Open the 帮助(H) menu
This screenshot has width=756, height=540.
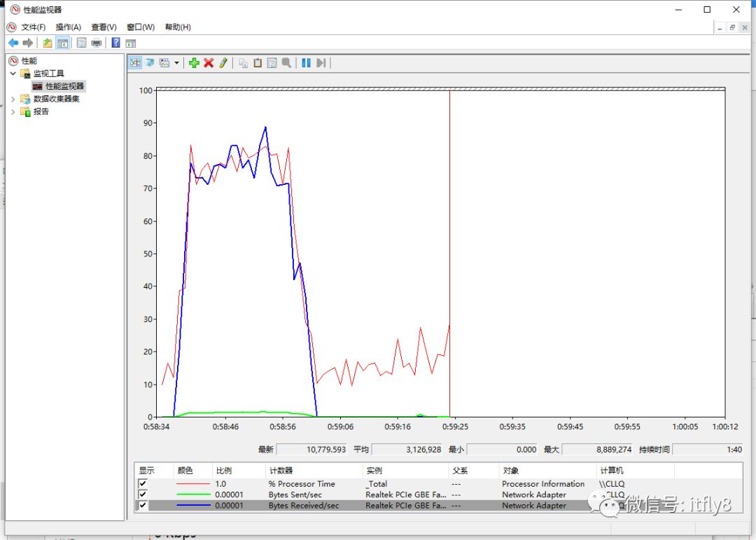pyautogui.click(x=178, y=27)
